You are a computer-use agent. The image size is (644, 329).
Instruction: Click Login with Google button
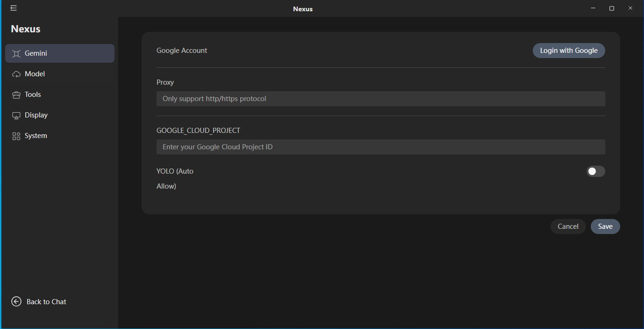pyautogui.click(x=569, y=51)
